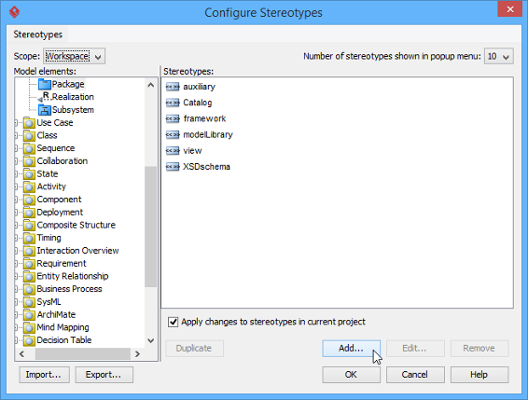528x400 pixels.
Task: Click the Realization element icon
Action: [44, 97]
